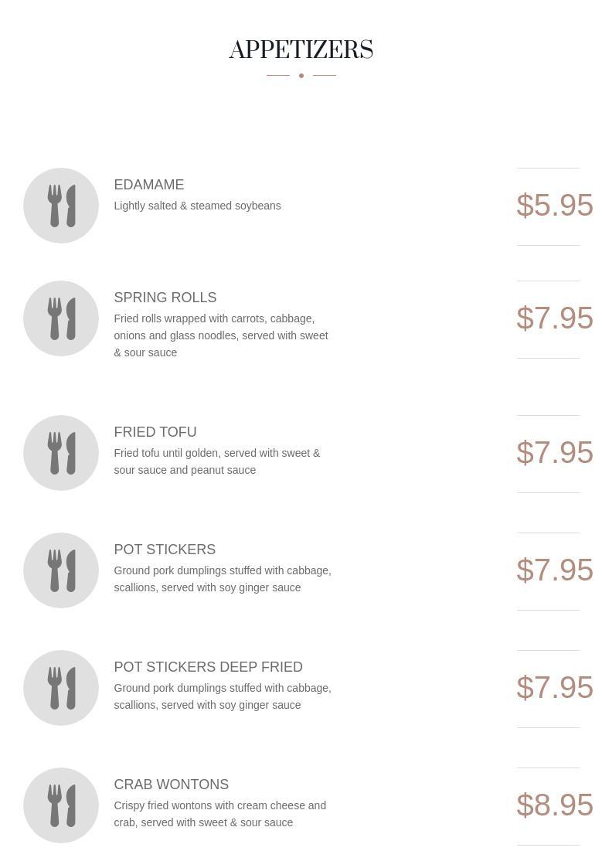Click the Pot Stickers utensils icon
Image resolution: width=602 pixels, height=868 pixels.
tap(61, 570)
